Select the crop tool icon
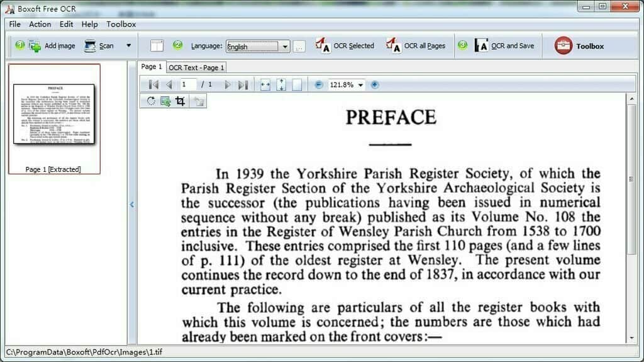This screenshot has width=644, height=362. 180,101
